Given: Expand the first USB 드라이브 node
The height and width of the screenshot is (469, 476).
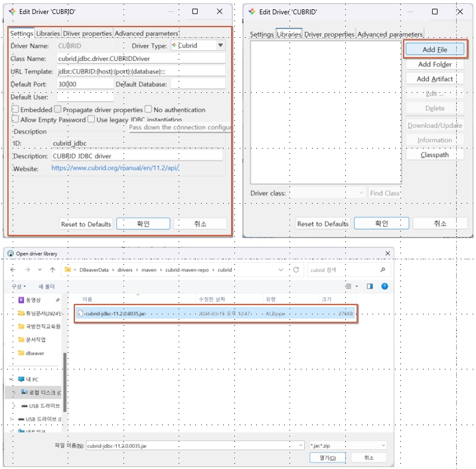Looking at the screenshot, I should [x=14, y=405].
